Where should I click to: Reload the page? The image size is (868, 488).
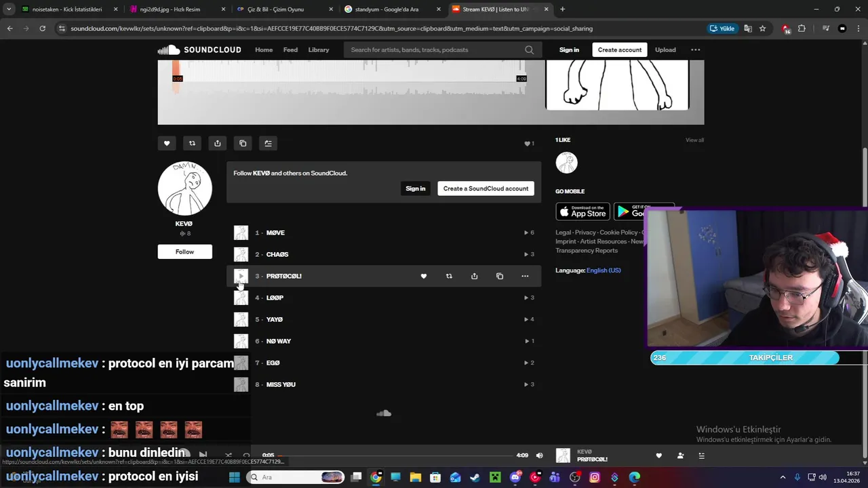point(43,28)
